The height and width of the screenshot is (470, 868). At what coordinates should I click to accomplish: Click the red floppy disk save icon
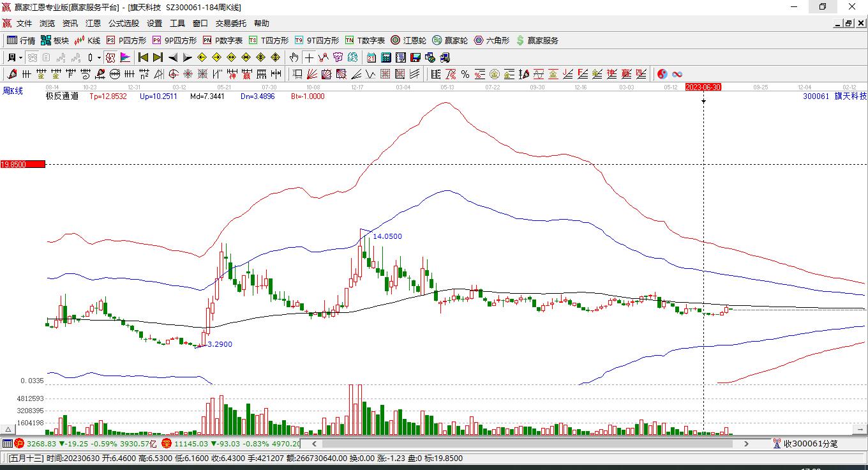tap(415, 57)
